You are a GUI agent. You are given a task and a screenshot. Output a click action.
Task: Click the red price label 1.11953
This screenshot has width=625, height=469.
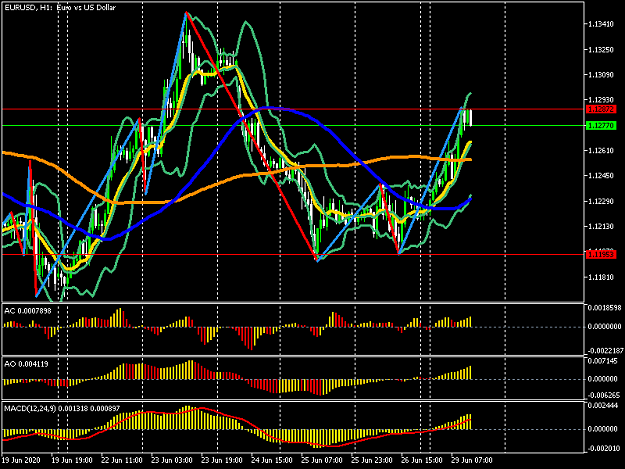(x=601, y=254)
